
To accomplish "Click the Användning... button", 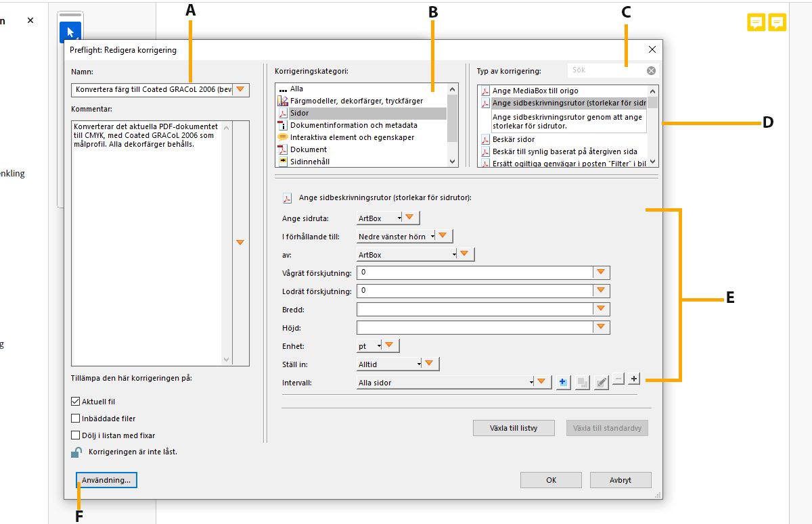I will (106, 479).
